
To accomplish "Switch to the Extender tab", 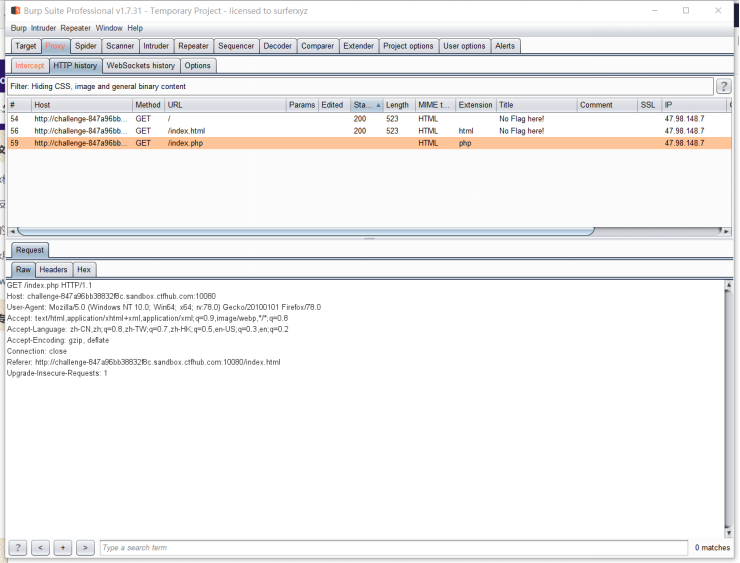I will 358,46.
